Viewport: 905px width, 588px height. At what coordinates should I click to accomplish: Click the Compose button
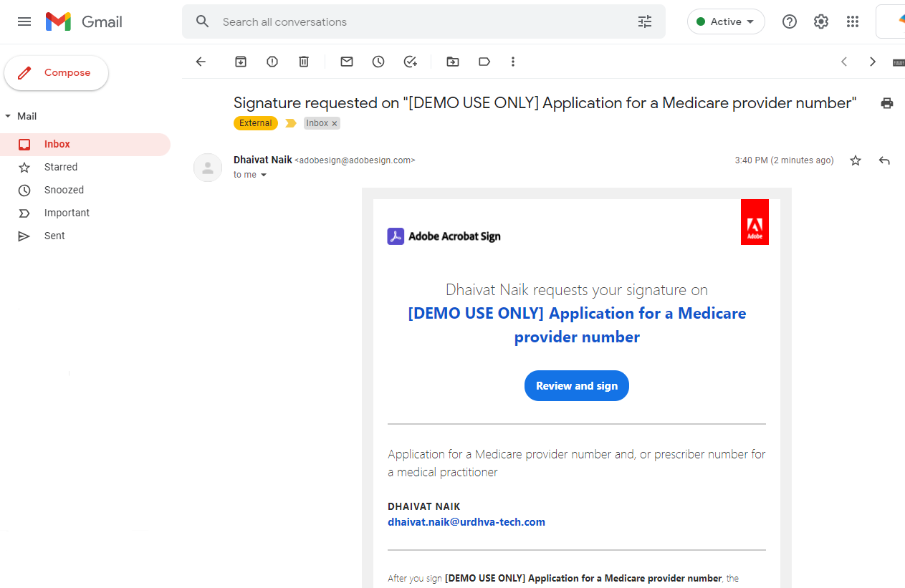tap(56, 73)
